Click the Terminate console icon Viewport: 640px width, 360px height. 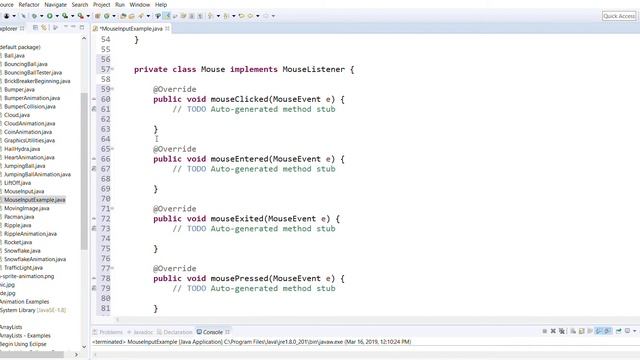(x=544, y=331)
